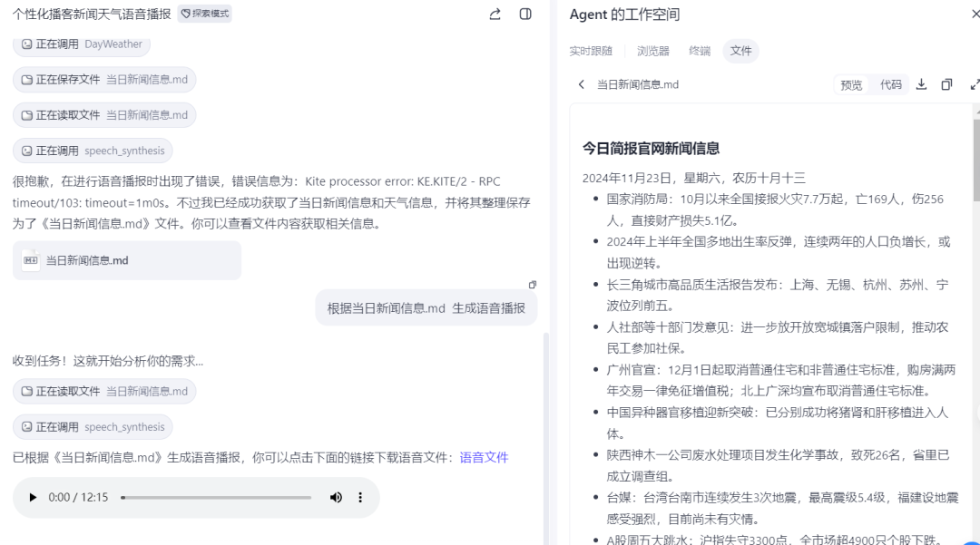Screen dimensions: 980x545
Task: Select the 文件 tab
Action: [x=740, y=51]
